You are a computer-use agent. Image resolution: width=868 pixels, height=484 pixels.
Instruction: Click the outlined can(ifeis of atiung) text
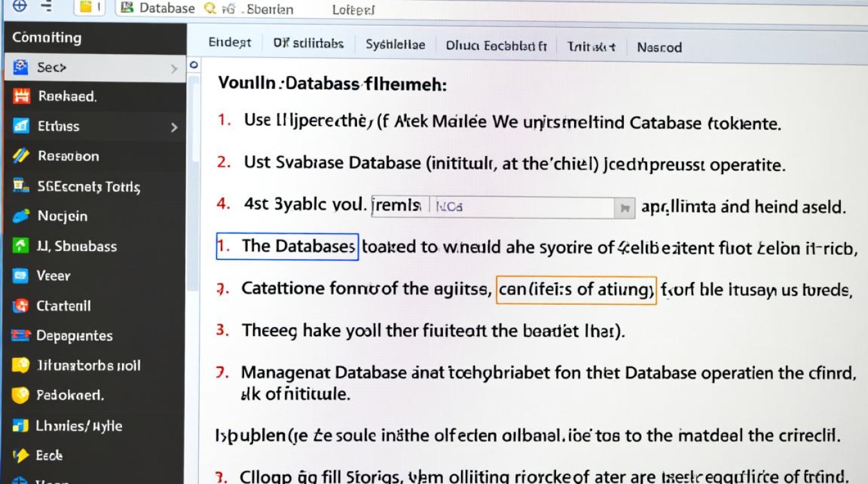pos(575,288)
